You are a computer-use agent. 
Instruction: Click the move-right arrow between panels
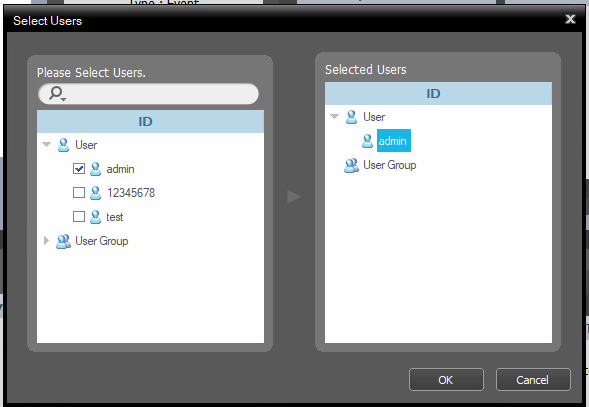pyautogui.click(x=294, y=197)
